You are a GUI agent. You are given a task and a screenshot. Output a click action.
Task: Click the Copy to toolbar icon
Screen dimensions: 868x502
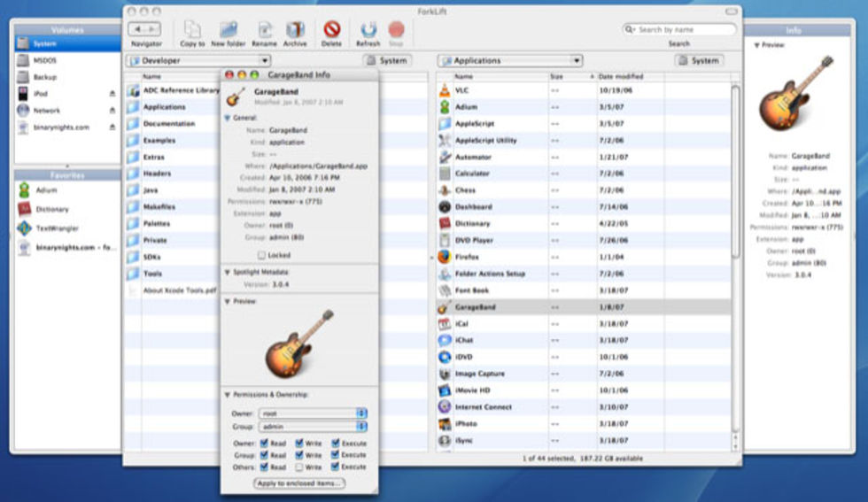pos(191,30)
